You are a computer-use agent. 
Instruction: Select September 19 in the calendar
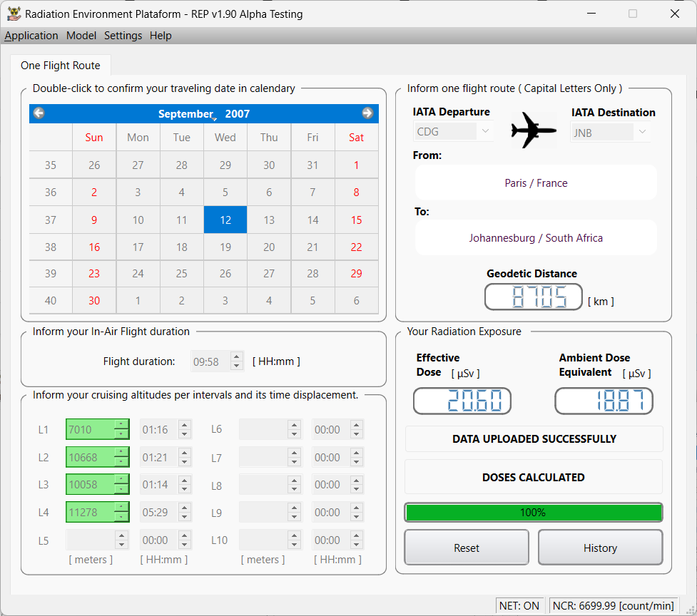click(225, 247)
